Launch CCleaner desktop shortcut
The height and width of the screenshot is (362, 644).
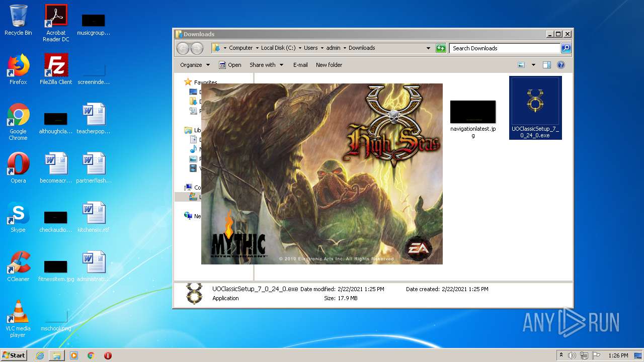(18, 266)
